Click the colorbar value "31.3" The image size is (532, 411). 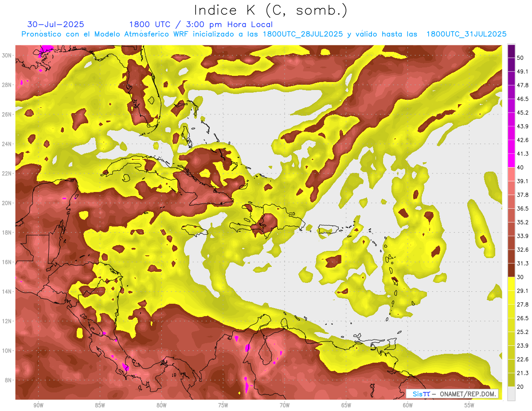pyautogui.click(x=523, y=263)
